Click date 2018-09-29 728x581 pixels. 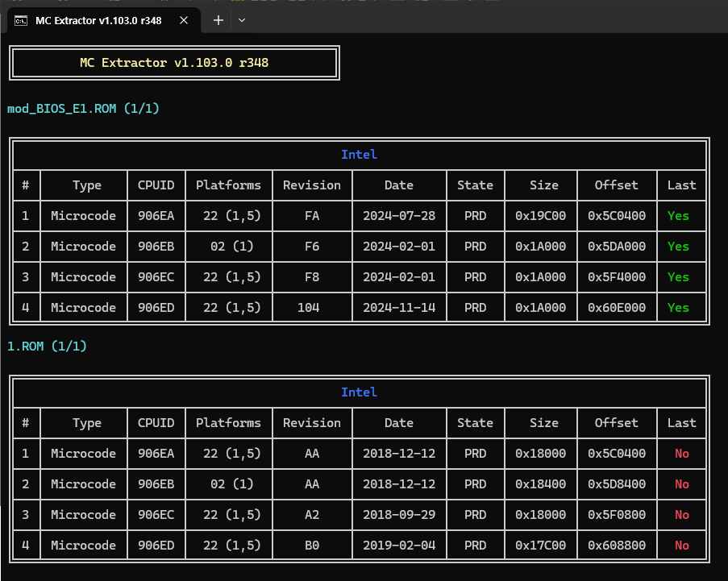[399, 515]
